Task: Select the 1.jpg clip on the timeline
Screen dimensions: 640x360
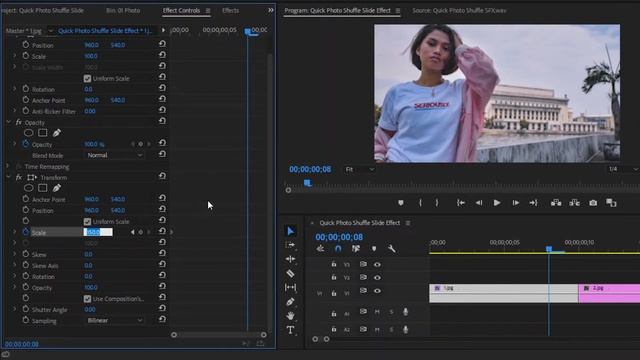Action: click(x=503, y=293)
